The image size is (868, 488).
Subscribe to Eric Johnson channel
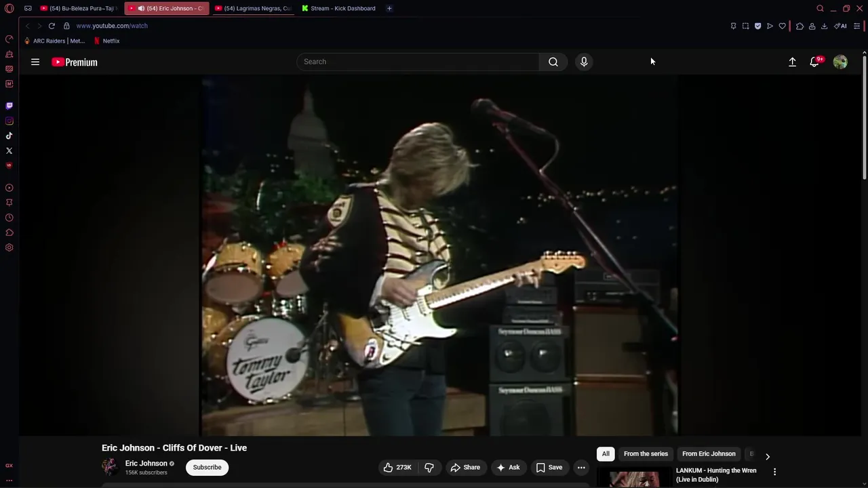point(207,467)
